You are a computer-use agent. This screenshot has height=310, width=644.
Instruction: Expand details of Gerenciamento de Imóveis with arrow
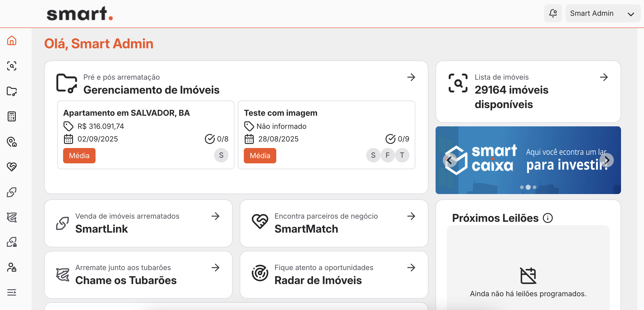(x=411, y=77)
